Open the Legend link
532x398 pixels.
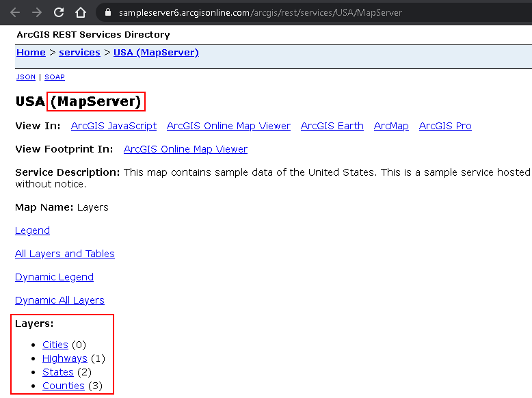33,230
